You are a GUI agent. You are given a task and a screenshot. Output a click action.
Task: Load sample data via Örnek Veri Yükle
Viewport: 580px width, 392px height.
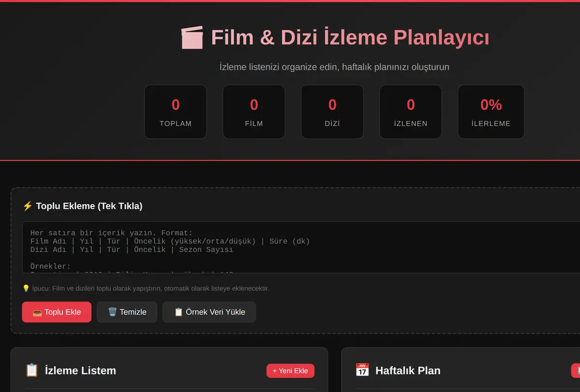click(x=209, y=312)
